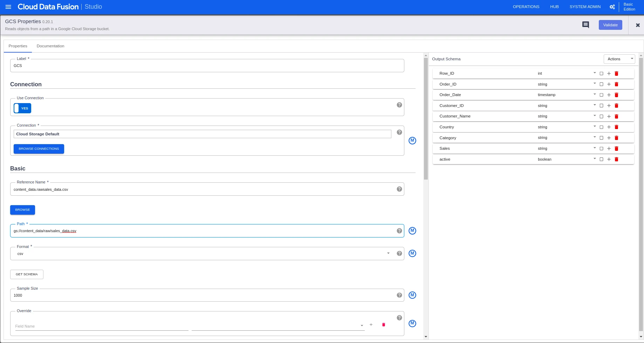Check nullable box for Order_ID

coord(602,84)
